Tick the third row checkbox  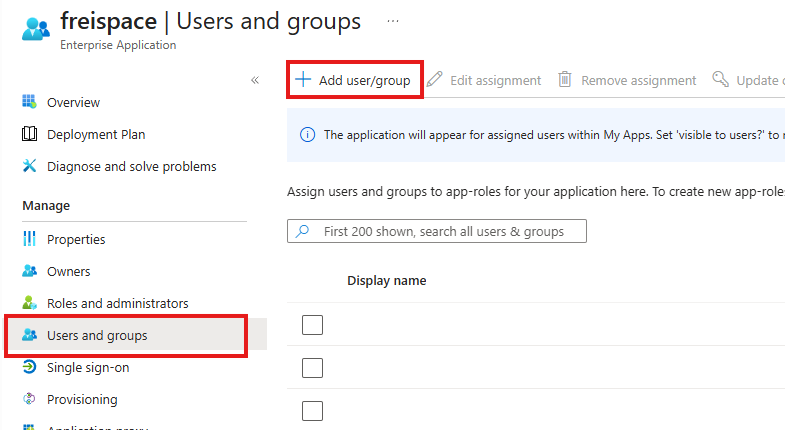(312, 411)
